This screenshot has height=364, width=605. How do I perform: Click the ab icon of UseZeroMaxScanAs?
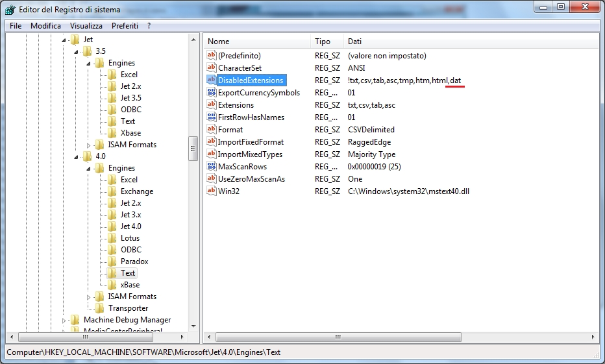tap(212, 178)
